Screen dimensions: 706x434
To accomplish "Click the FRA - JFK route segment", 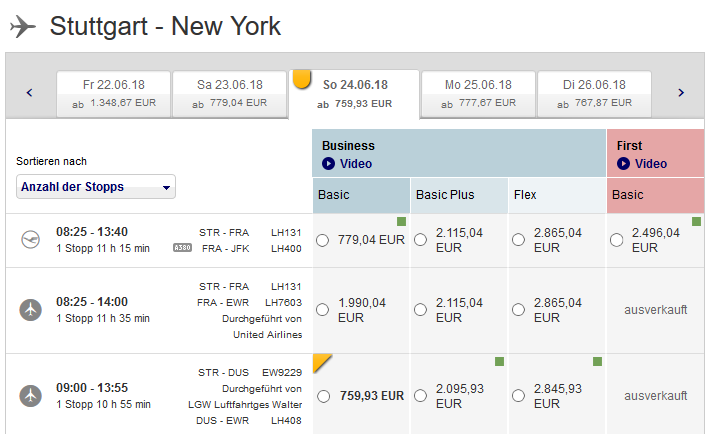I will (226, 249).
